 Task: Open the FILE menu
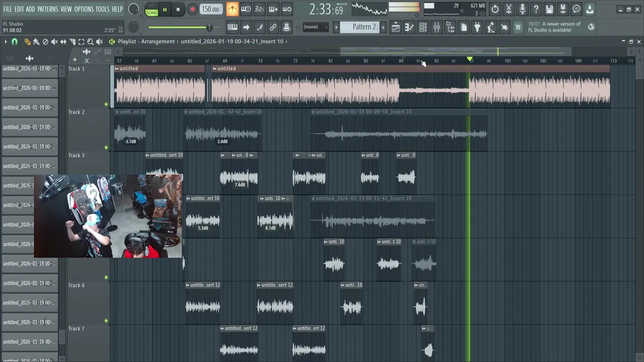coord(8,9)
